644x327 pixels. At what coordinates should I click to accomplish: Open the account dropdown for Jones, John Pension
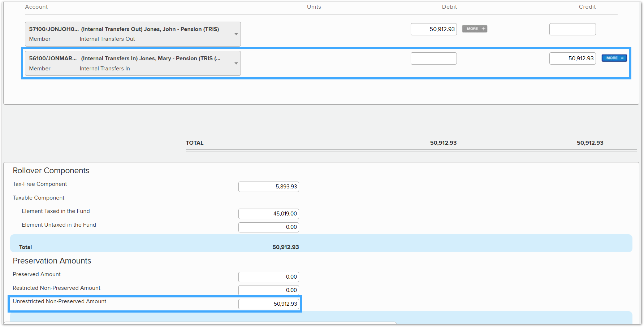[x=236, y=34]
